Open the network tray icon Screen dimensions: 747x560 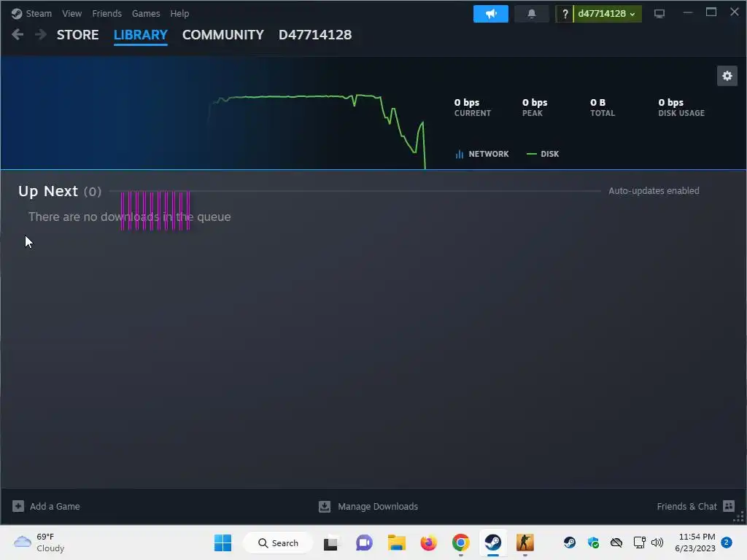pyautogui.click(x=639, y=542)
